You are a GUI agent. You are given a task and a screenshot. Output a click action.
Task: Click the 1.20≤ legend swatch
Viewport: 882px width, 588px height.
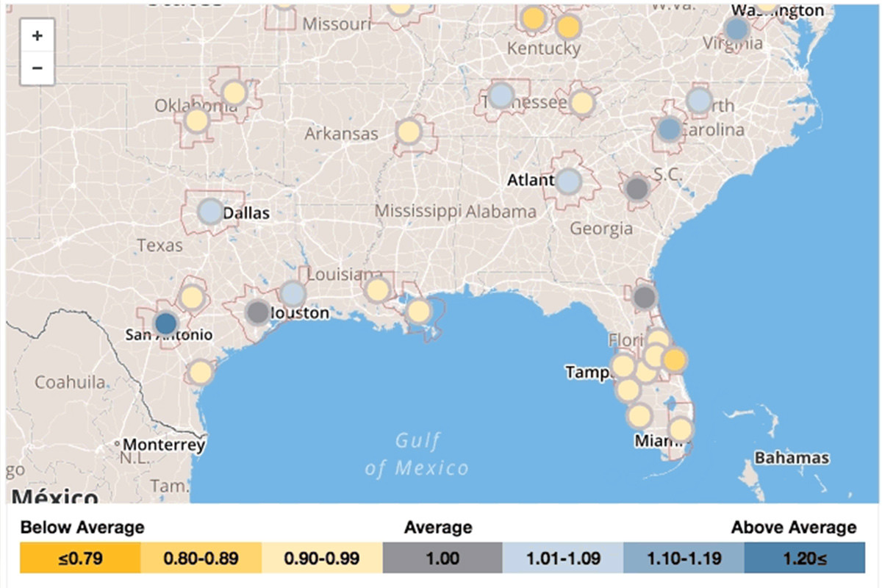(x=804, y=559)
